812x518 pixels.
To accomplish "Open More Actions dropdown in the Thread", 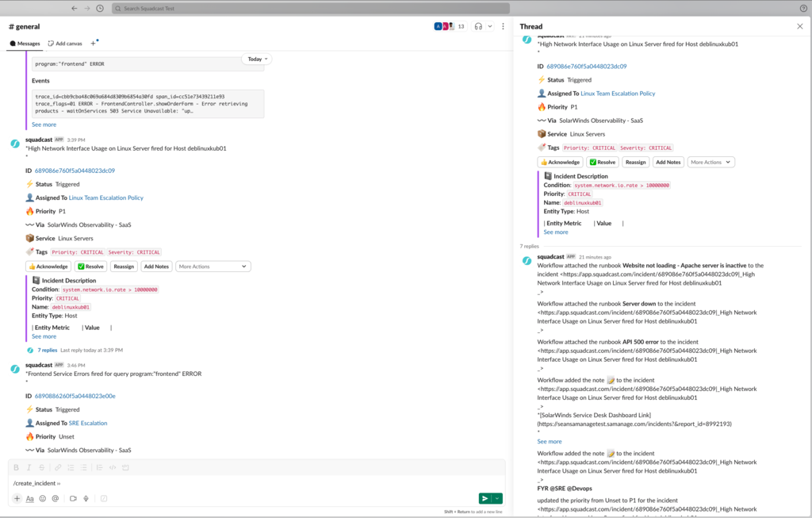I will 711,162.
